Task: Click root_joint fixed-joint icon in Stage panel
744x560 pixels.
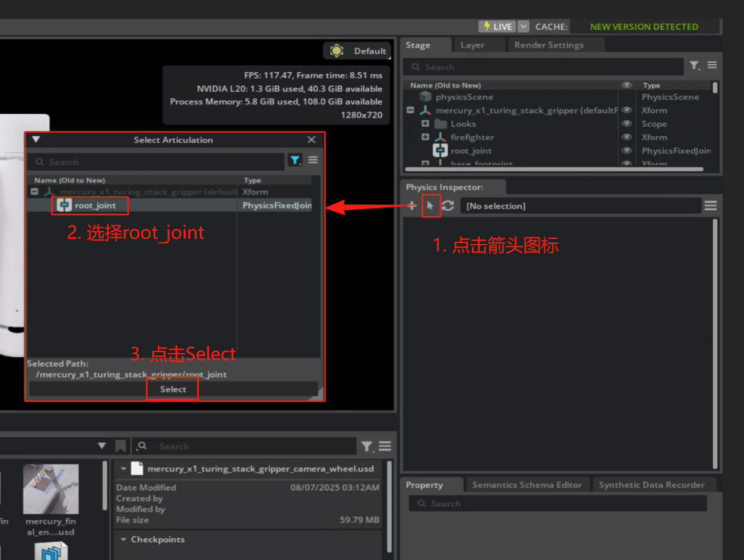Action: coord(440,151)
